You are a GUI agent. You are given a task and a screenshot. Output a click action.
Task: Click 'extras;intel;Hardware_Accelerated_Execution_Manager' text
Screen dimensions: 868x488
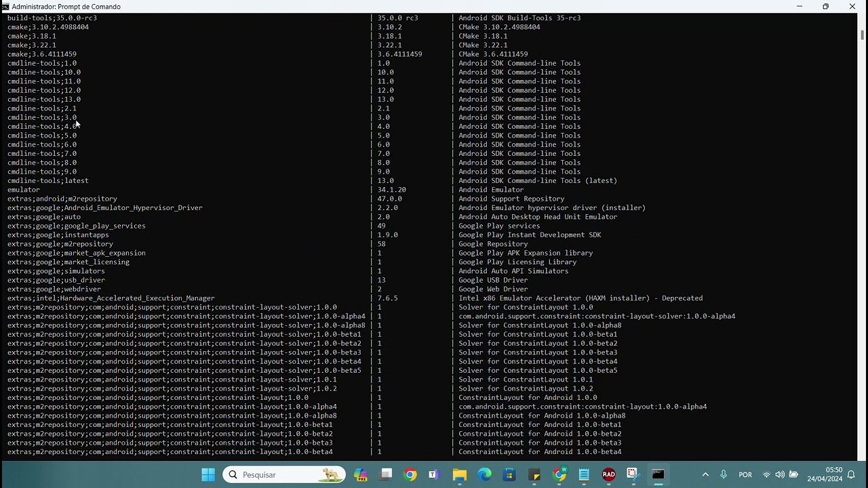[111, 298]
